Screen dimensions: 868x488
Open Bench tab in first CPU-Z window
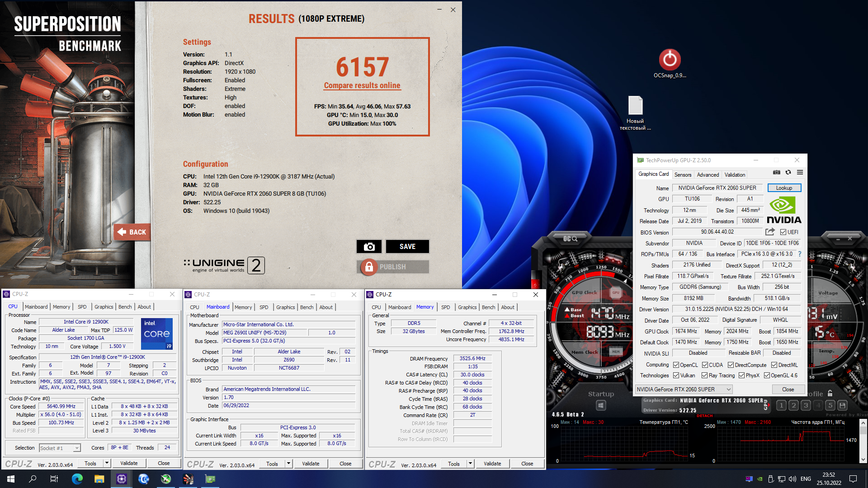125,307
